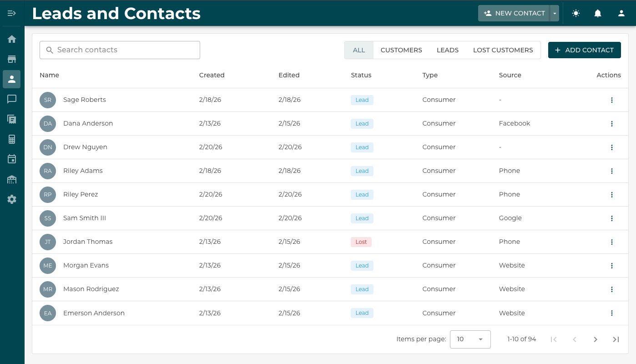The height and width of the screenshot is (364, 636).
Task: Open the Messages chat icon in sidebar
Action: pyautogui.click(x=12, y=99)
